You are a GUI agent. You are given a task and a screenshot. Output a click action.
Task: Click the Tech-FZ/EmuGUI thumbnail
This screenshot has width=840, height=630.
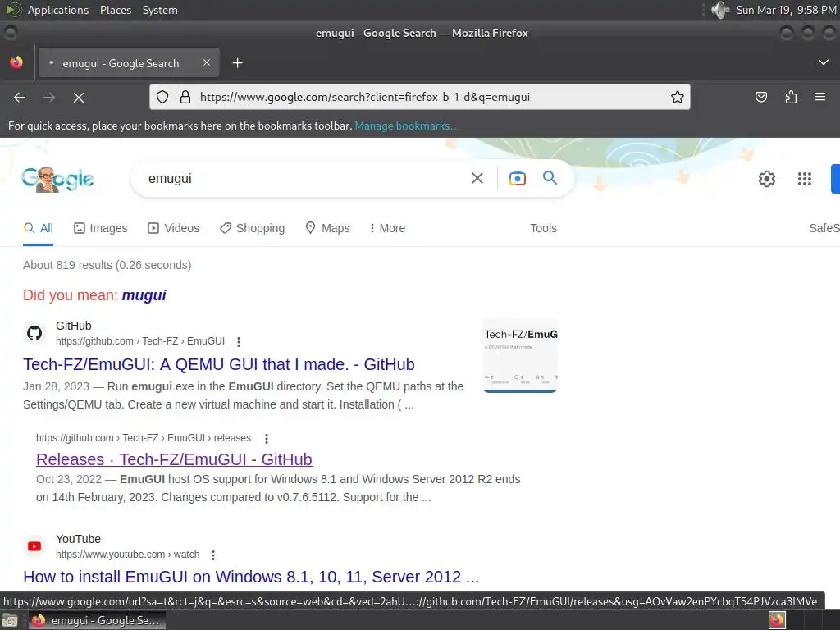click(x=520, y=356)
